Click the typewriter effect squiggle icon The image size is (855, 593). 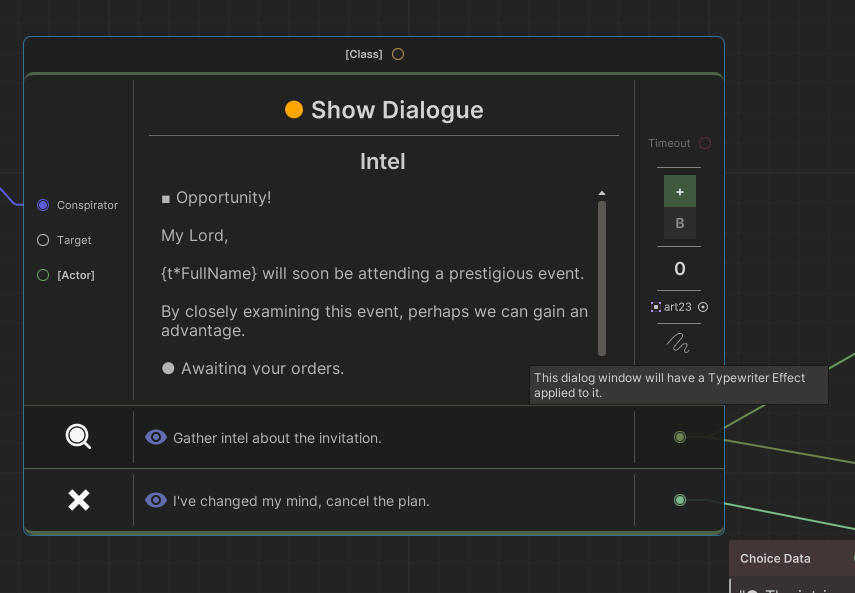[678, 343]
